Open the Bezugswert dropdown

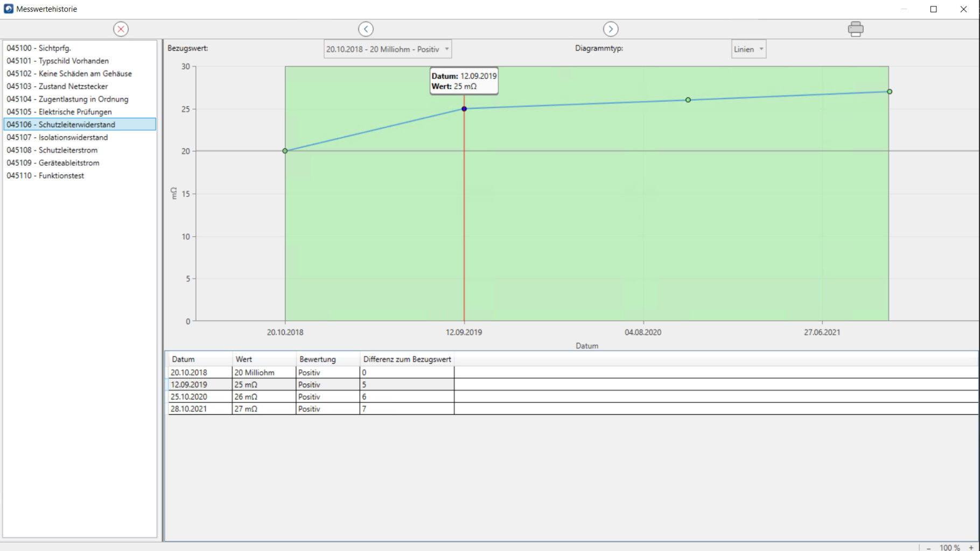[x=387, y=49]
